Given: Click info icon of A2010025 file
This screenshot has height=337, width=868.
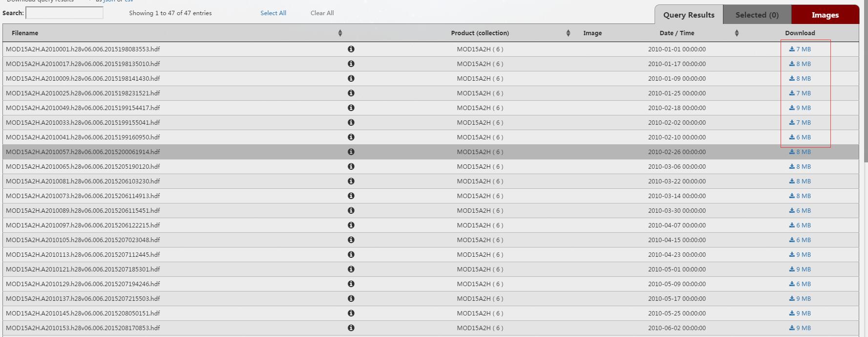Looking at the screenshot, I should click(x=351, y=93).
